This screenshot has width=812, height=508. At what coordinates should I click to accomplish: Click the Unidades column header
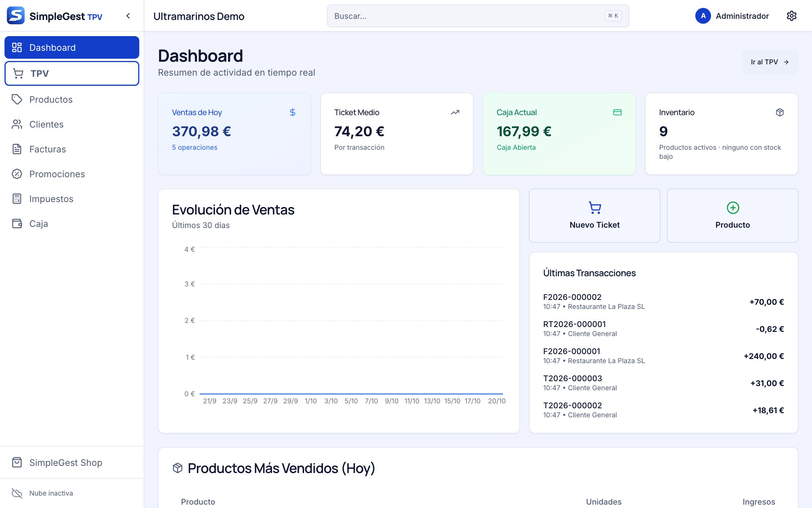(604, 502)
